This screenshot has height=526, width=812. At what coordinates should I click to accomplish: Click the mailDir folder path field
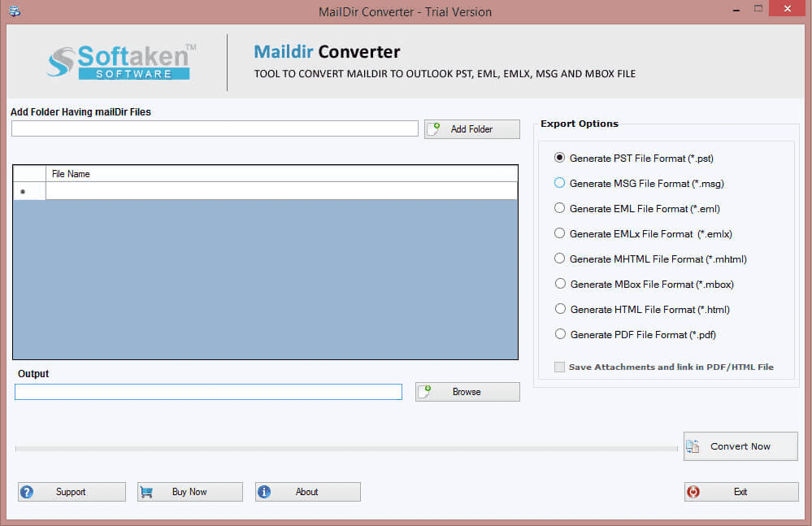pyautogui.click(x=215, y=128)
